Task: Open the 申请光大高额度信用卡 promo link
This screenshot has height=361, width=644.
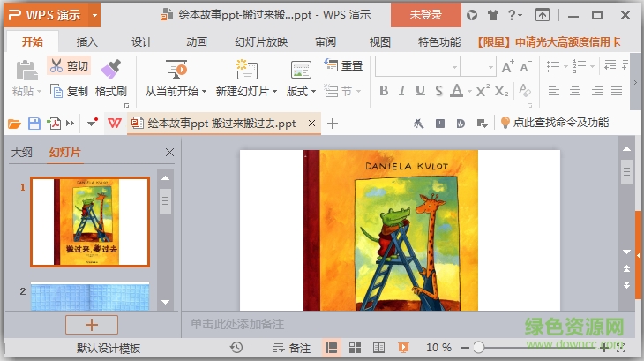Action: pyautogui.click(x=549, y=41)
